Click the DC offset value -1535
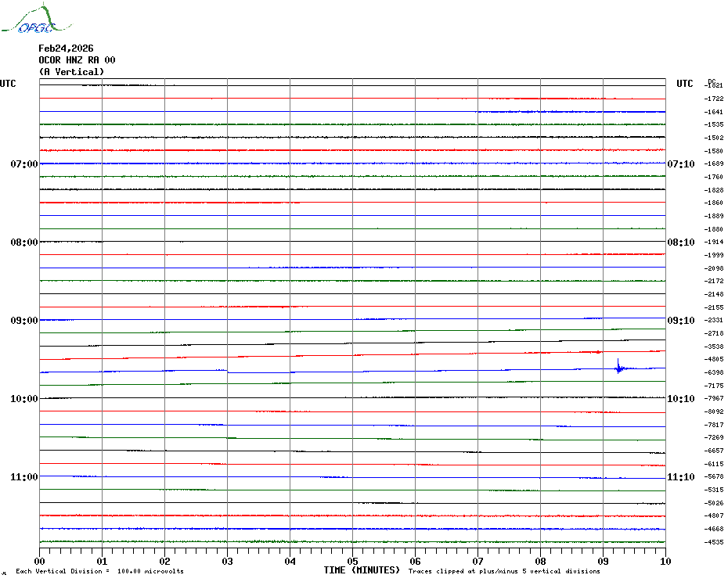 tap(714, 124)
